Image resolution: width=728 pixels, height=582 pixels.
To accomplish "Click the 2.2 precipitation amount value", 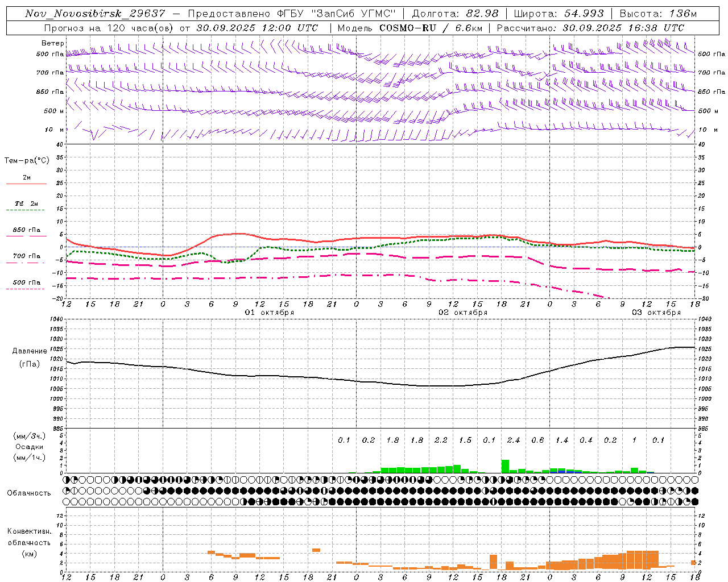I will (441, 440).
